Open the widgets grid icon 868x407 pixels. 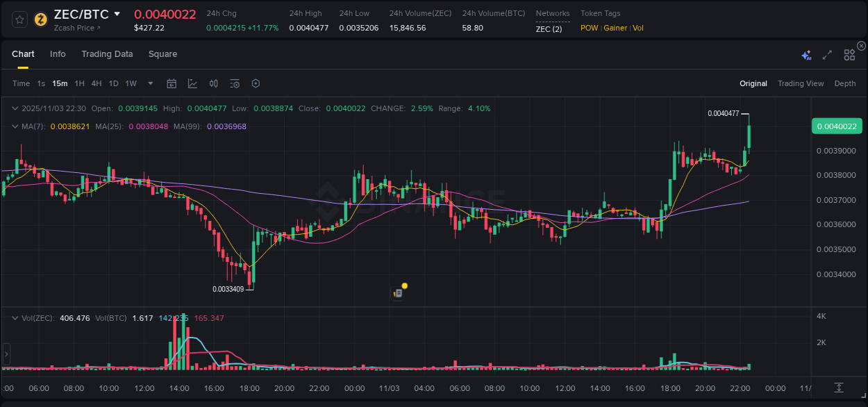[x=849, y=54]
